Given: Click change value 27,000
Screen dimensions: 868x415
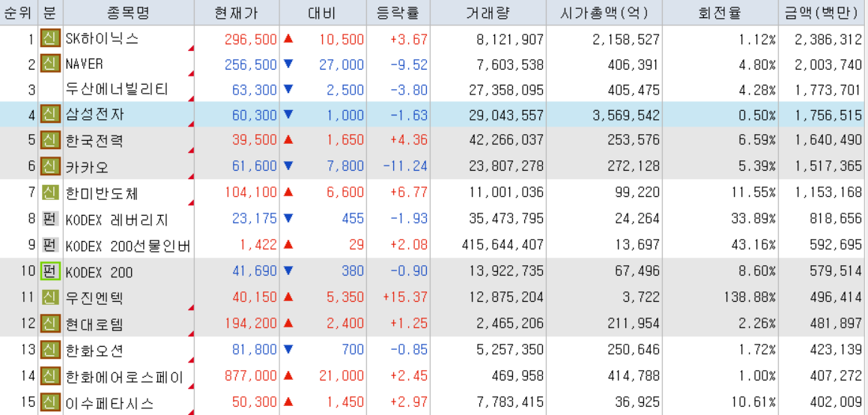Looking at the screenshot, I should click(342, 64).
